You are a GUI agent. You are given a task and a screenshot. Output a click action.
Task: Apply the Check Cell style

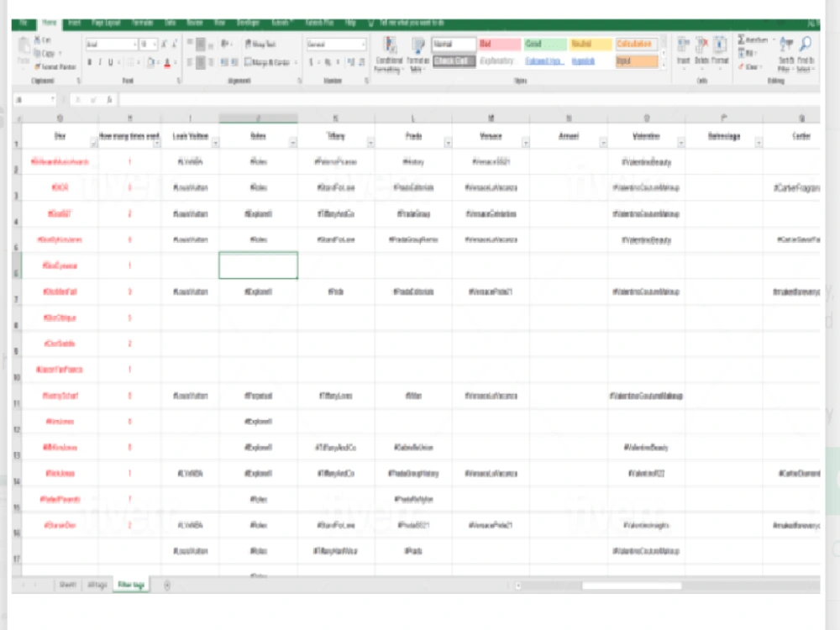coord(454,61)
